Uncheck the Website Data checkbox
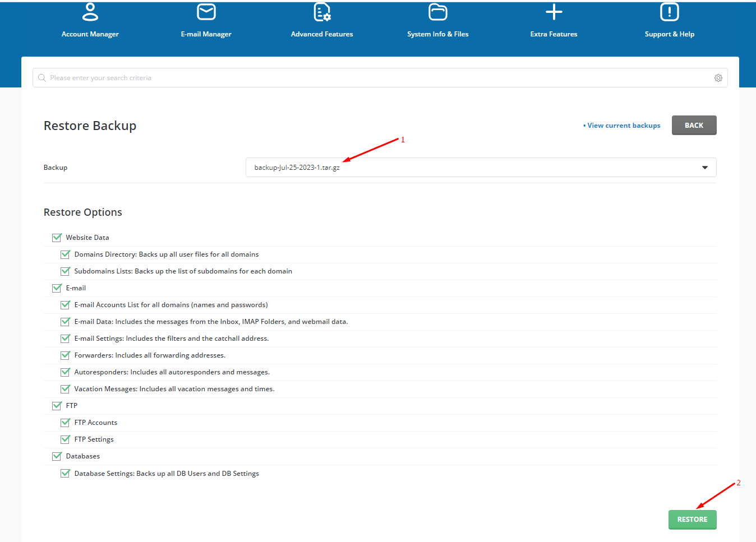 57,238
